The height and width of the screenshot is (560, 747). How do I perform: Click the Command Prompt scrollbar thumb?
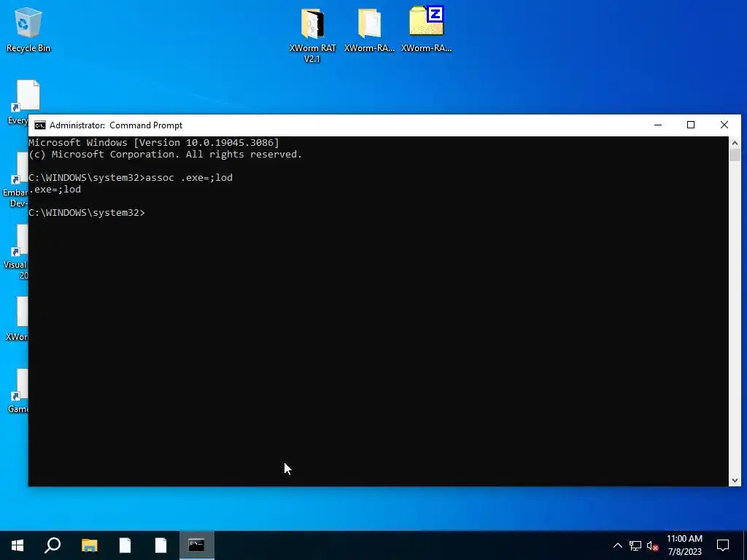735,155
